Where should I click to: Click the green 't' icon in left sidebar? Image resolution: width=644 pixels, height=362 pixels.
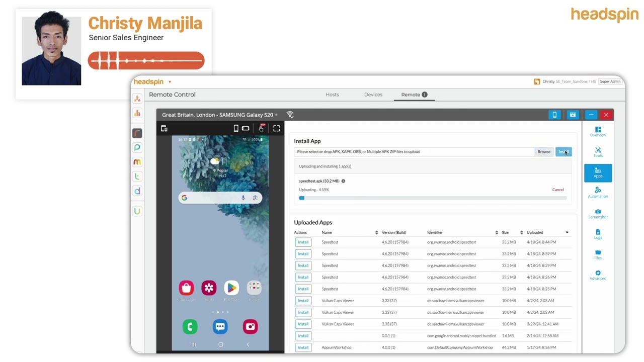tap(137, 176)
